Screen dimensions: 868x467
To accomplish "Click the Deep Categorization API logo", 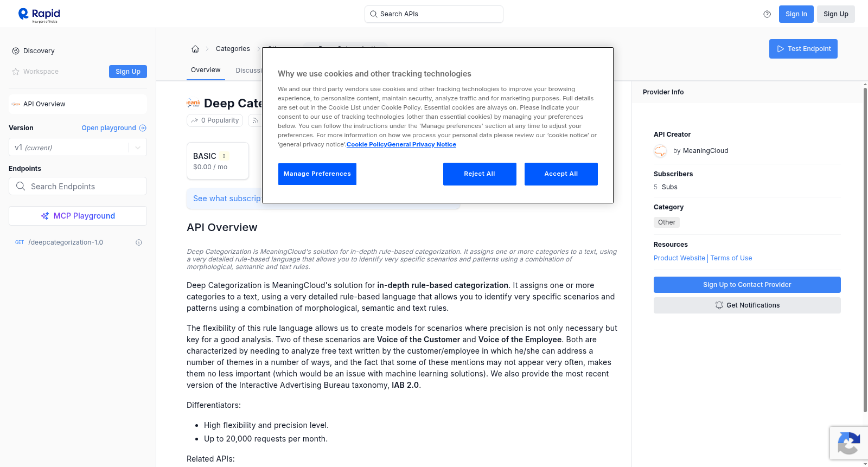I will pyautogui.click(x=193, y=103).
